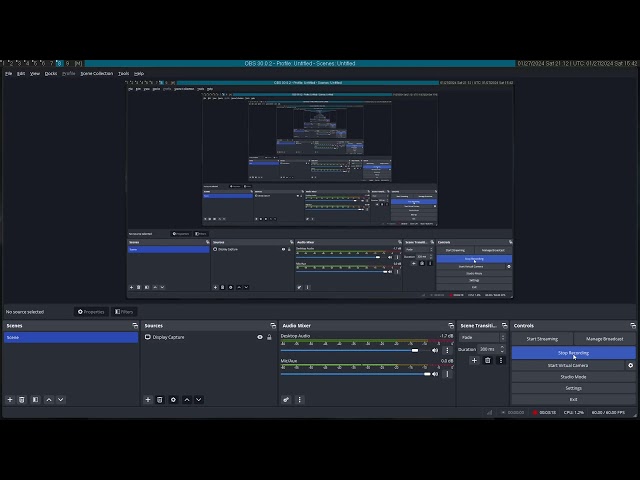
Task: Select the Scene item in Scenes list
Action: pos(71,338)
